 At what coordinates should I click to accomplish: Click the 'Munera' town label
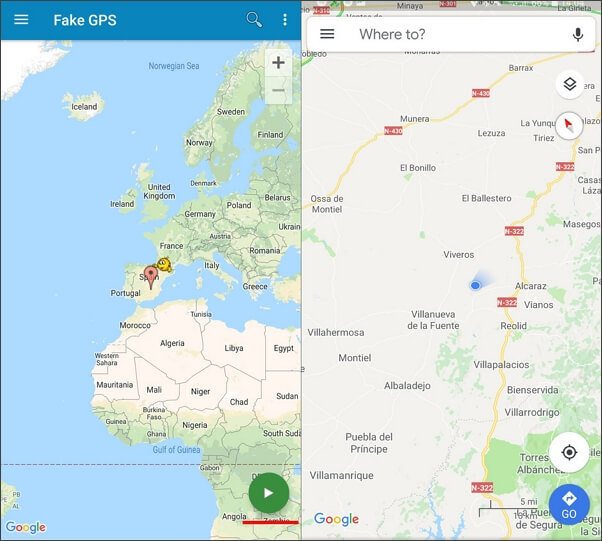(415, 119)
